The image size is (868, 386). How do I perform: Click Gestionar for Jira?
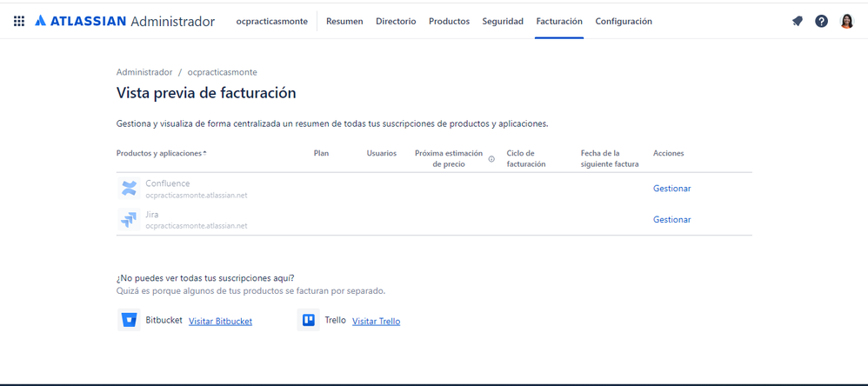pos(671,220)
